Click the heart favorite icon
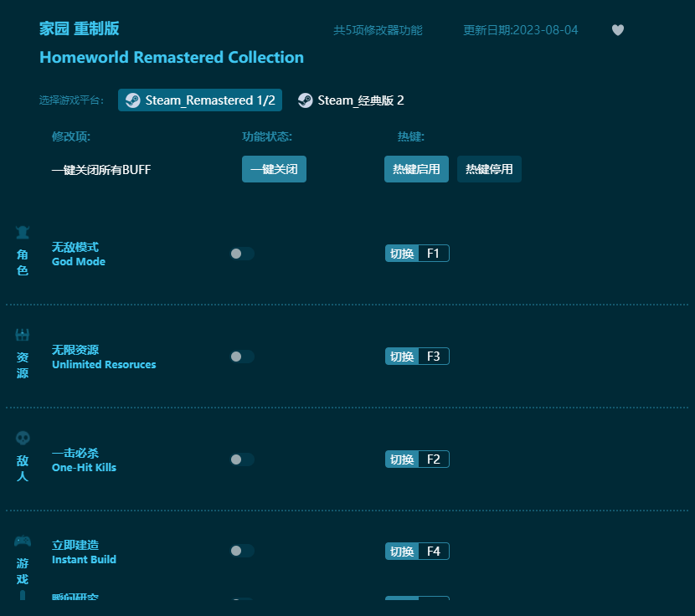This screenshot has height=616, width=695. click(x=618, y=30)
